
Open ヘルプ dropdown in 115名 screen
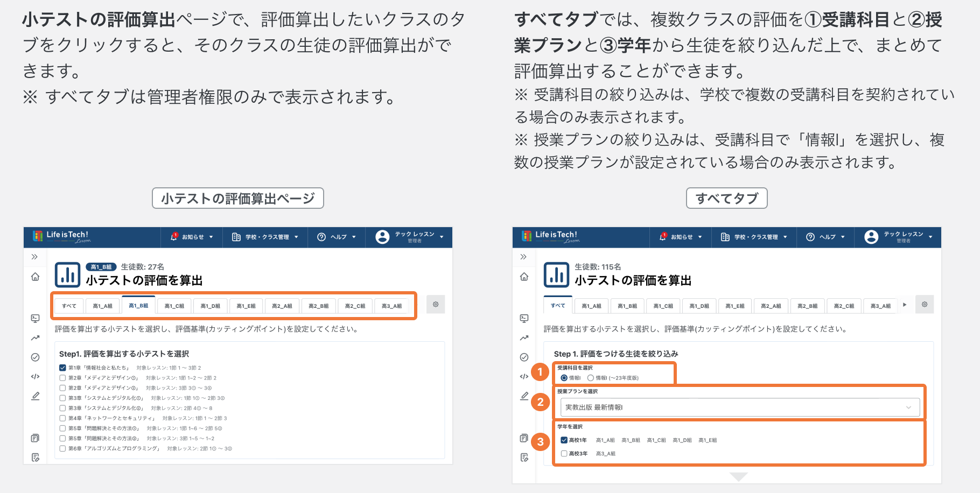click(825, 237)
